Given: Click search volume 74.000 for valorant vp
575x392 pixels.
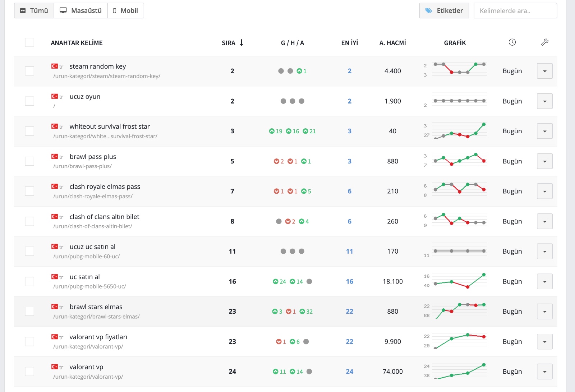Looking at the screenshot, I should click(x=392, y=371).
